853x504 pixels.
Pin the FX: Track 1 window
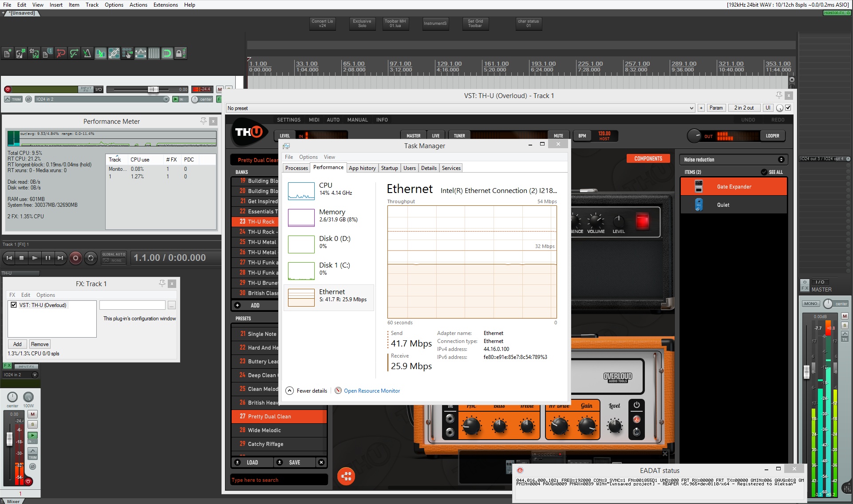click(162, 283)
